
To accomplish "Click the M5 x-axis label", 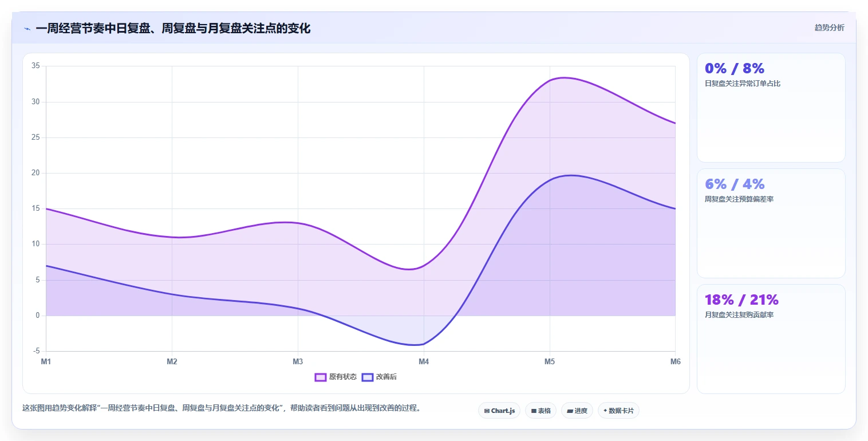I will 550,361.
